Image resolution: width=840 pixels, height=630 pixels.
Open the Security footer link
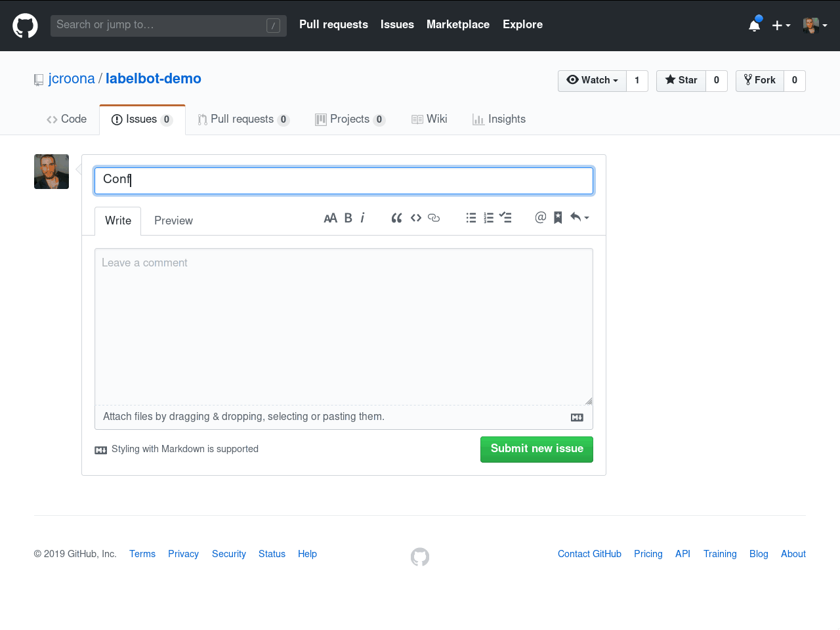pyautogui.click(x=229, y=555)
